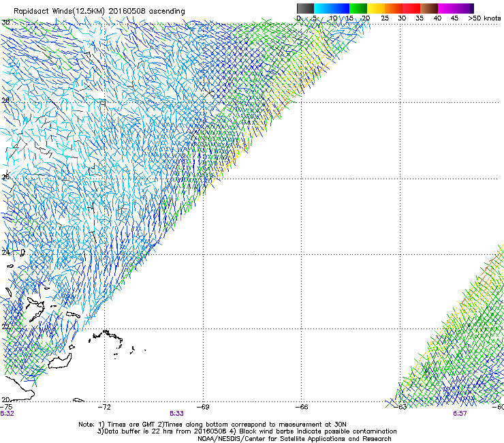
Task: Click the '40' label under the color bar
Action: (437, 18)
